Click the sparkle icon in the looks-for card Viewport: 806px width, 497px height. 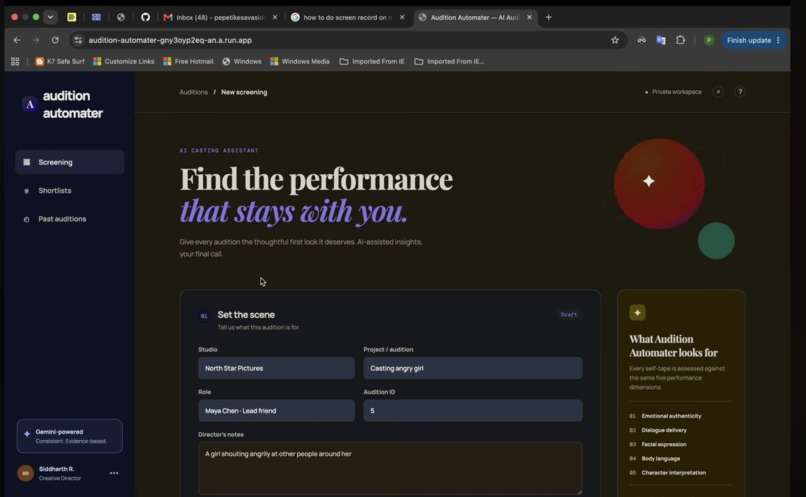point(637,312)
